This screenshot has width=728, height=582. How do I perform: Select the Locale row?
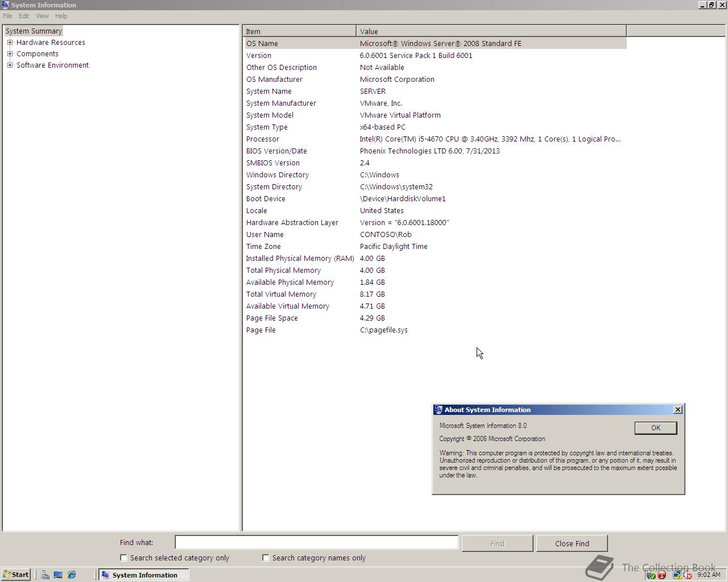(x=435, y=210)
